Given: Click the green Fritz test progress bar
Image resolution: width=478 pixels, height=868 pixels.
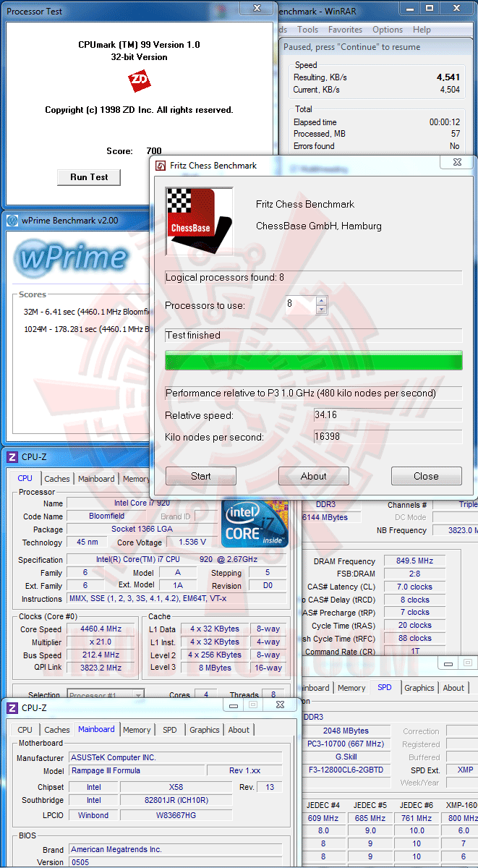Looking at the screenshot, I should click(314, 361).
